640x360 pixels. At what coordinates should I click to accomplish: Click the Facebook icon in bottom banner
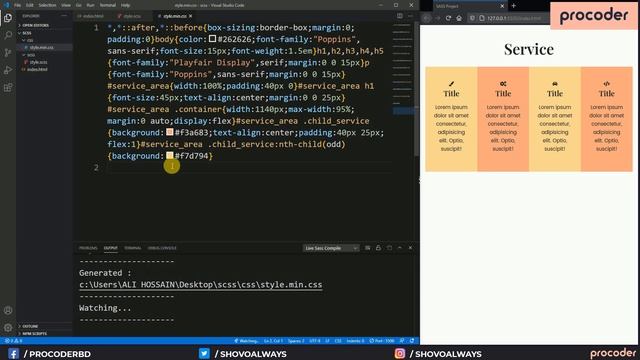[13, 353]
